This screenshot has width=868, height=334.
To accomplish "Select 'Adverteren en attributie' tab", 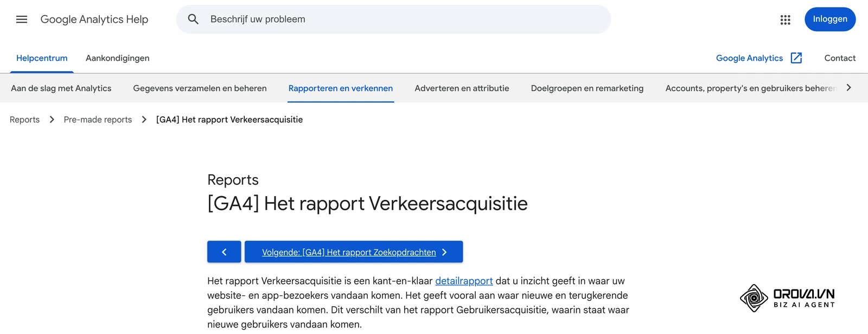I will click(x=462, y=88).
